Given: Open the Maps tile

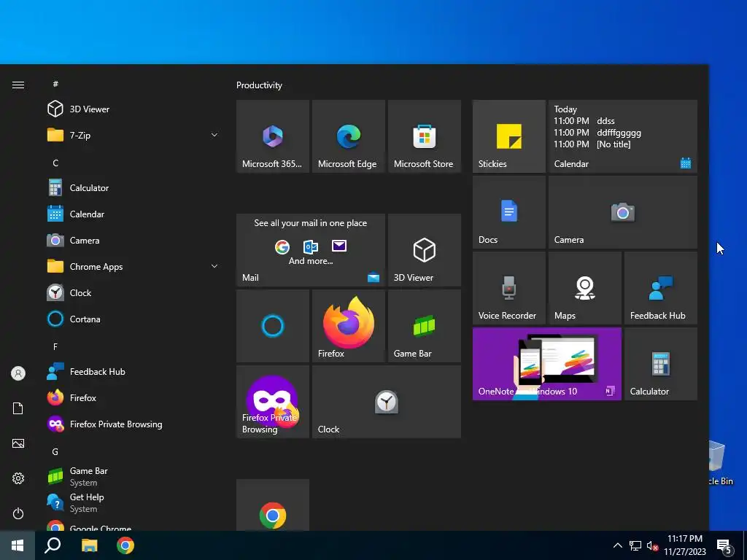Looking at the screenshot, I should pyautogui.click(x=584, y=287).
